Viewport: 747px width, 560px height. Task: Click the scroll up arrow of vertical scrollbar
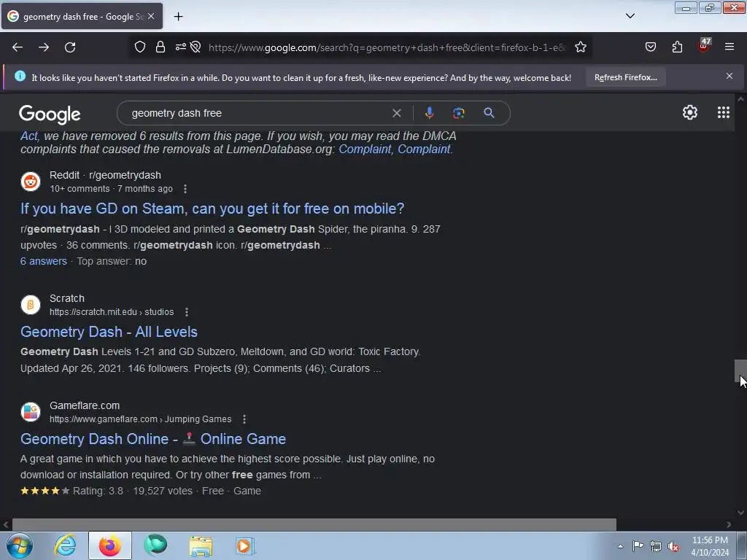click(x=740, y=99)
